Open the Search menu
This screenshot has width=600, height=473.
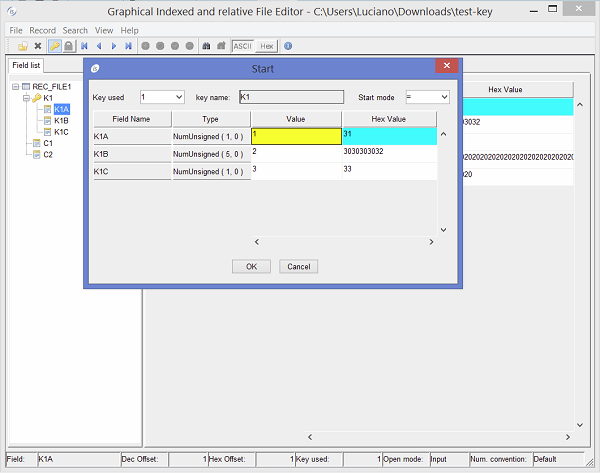[75, 30]
